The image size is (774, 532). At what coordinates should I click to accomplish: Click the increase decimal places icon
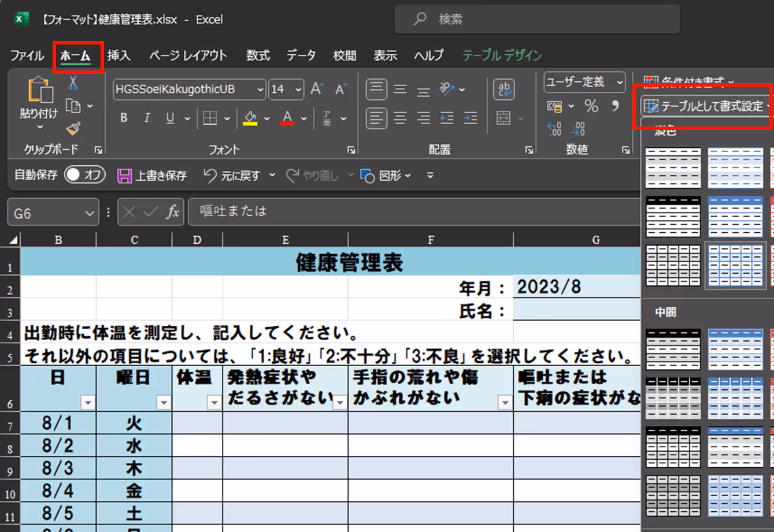coord(554,129)
